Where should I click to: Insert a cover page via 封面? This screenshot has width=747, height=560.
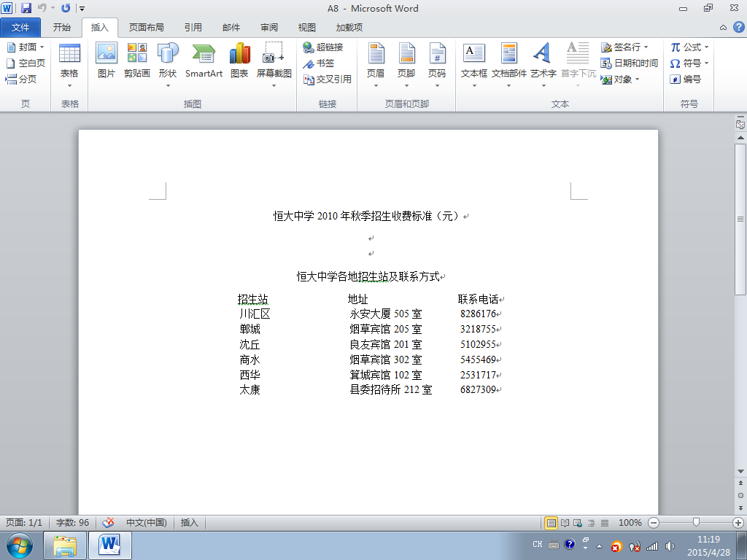coord(26,47)
